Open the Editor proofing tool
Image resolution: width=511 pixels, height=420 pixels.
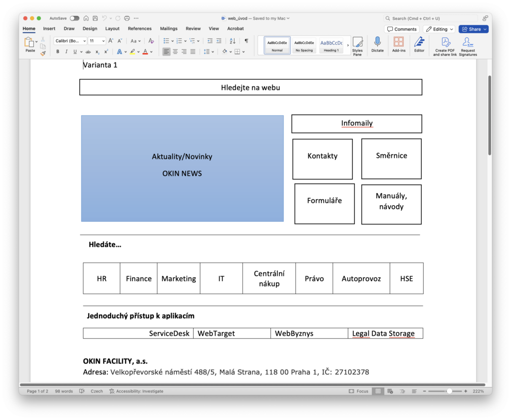(419, 44)
